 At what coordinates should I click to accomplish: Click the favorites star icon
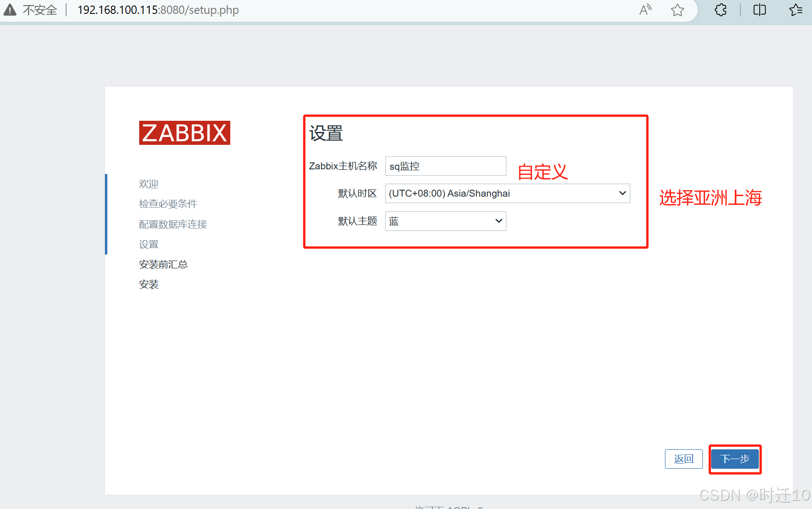[x=677, y=10]
